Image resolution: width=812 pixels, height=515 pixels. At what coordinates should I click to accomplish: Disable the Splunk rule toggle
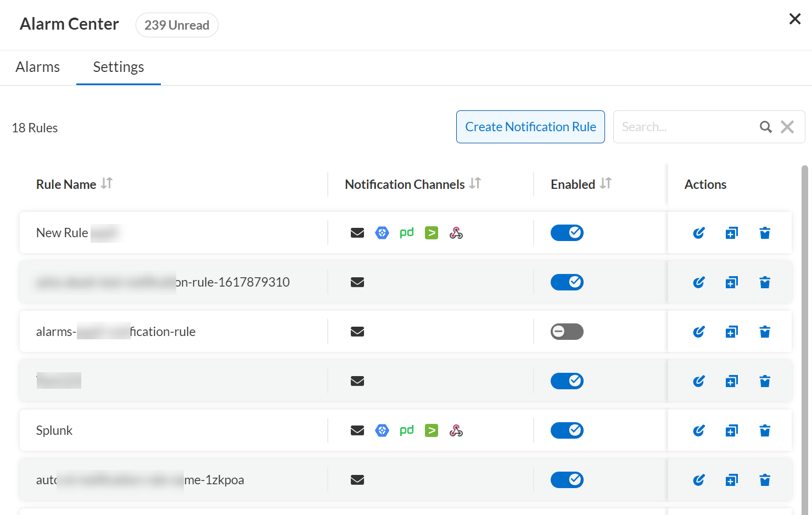(x=567, y=430)
